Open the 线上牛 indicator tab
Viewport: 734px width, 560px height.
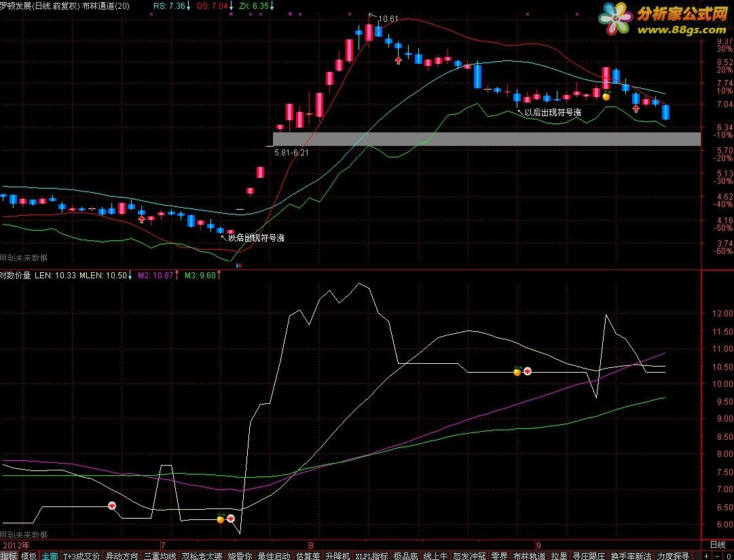point(435,556)
